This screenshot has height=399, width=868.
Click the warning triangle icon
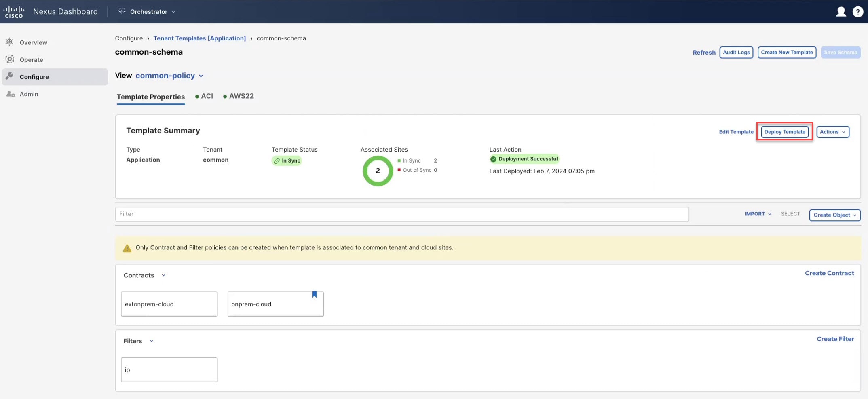coord(127,248)
